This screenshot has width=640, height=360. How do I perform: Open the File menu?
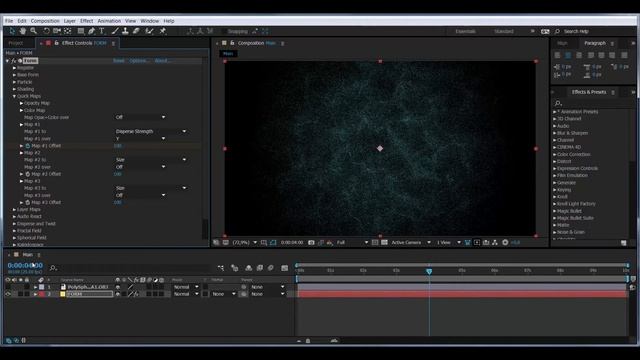click(9, 21)
